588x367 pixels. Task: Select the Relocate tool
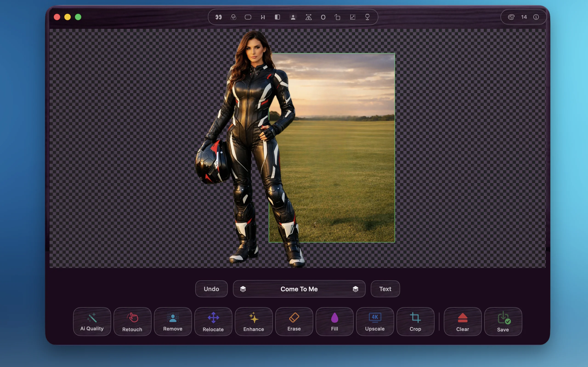(213, 321)
